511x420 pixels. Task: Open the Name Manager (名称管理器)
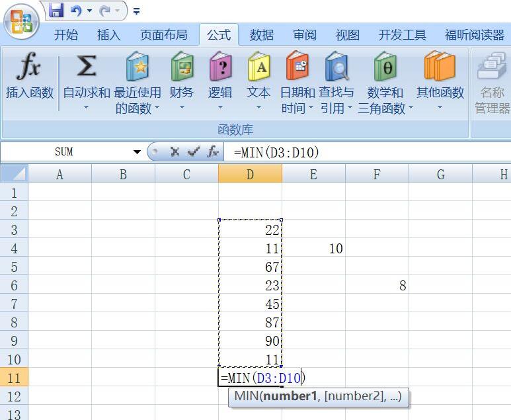[492, 83]
